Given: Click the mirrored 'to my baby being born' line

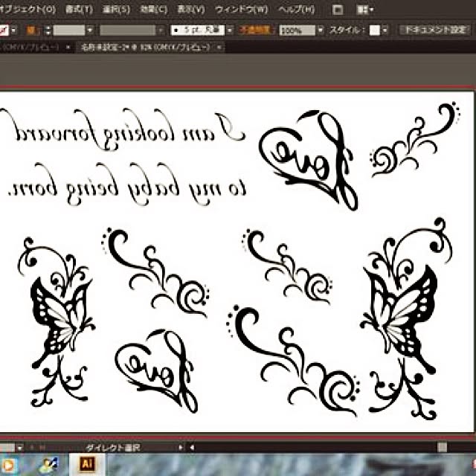Looking at the screenshot, I should pyautogui.click(x=127, y=184).
